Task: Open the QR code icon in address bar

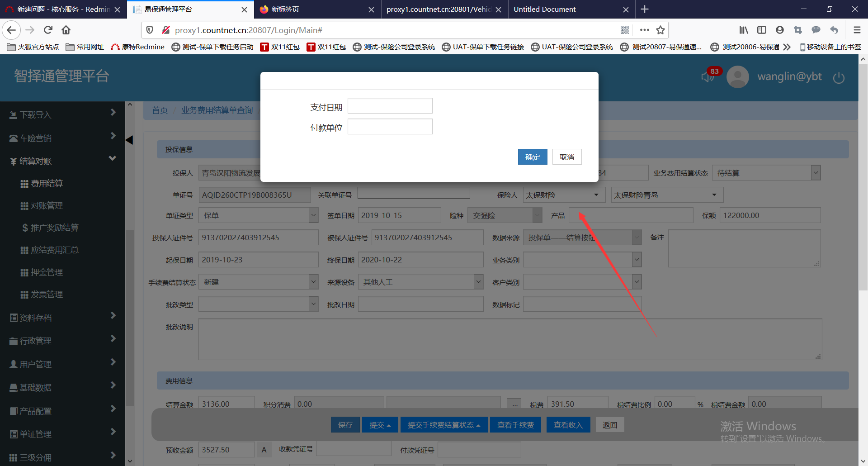Action: pyautogui.click(x=625, y=30)
